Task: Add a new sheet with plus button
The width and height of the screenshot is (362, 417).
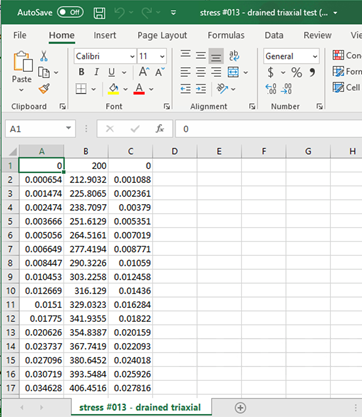Action: coord(240,407)
